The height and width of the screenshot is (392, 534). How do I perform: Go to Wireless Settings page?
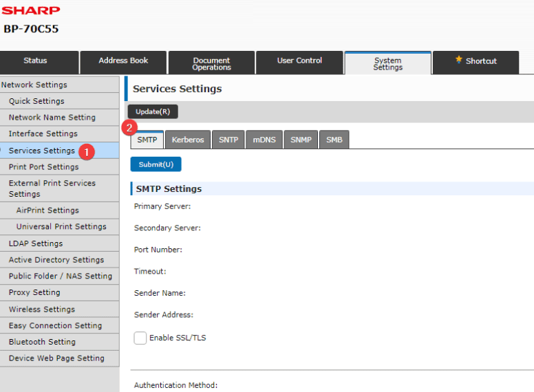pos(42,309)
